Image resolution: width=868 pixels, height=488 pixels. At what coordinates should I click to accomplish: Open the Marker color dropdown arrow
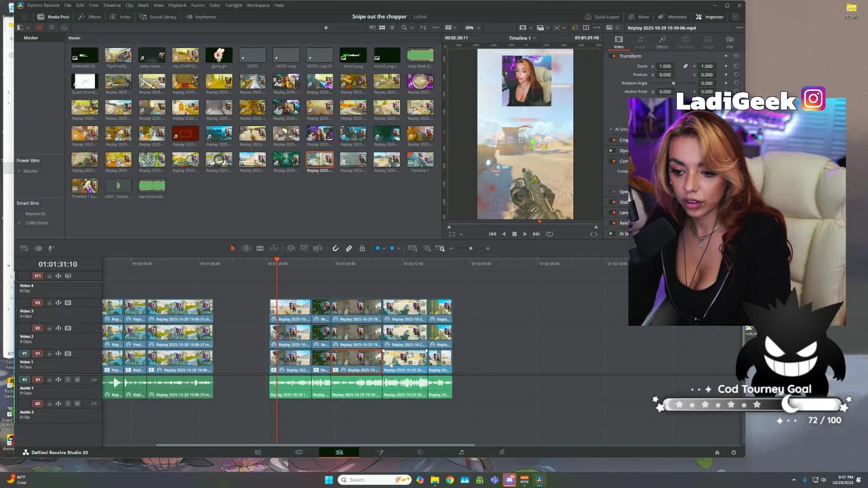pos(398,249)
